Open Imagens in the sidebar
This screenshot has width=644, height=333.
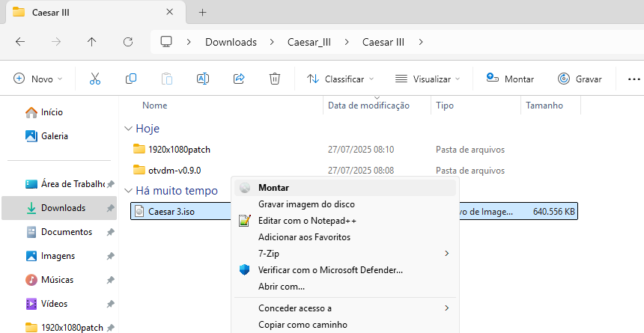[59, 256]
